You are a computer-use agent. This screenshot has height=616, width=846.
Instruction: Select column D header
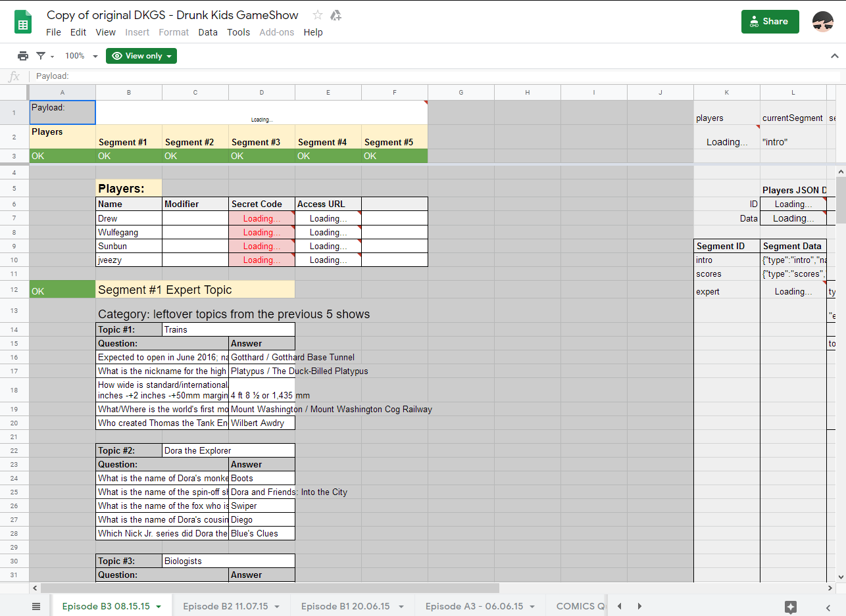(262, 92)
